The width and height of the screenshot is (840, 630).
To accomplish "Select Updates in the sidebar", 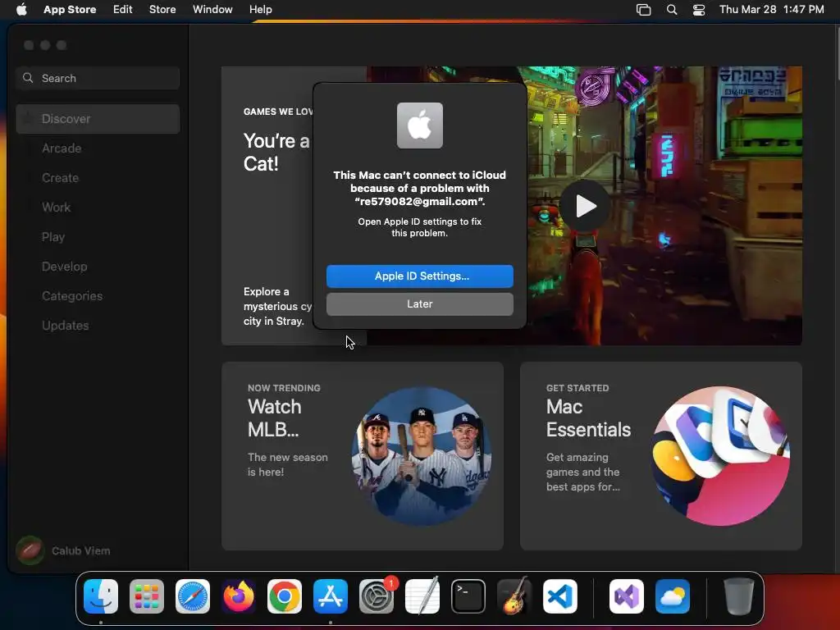I will 98,325.
